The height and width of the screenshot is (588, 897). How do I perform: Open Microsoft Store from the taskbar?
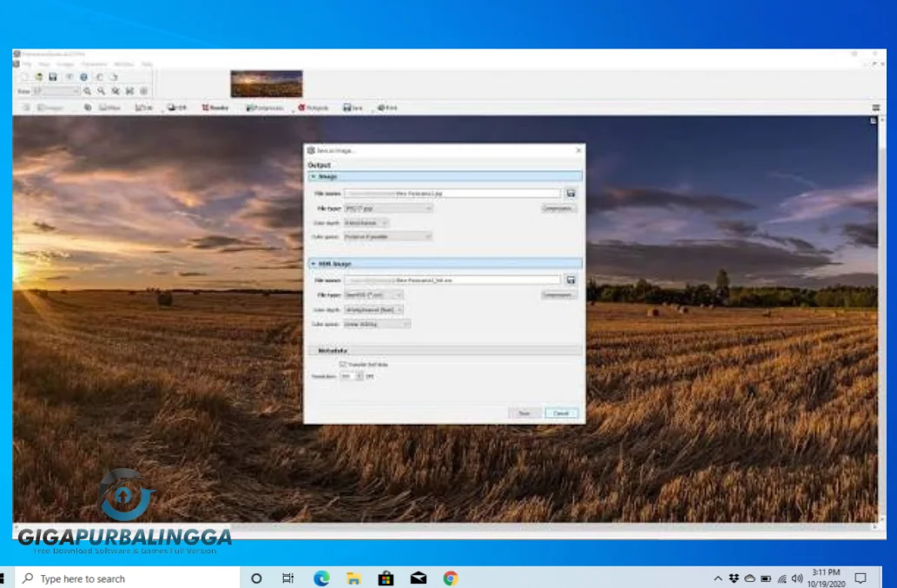386,578
